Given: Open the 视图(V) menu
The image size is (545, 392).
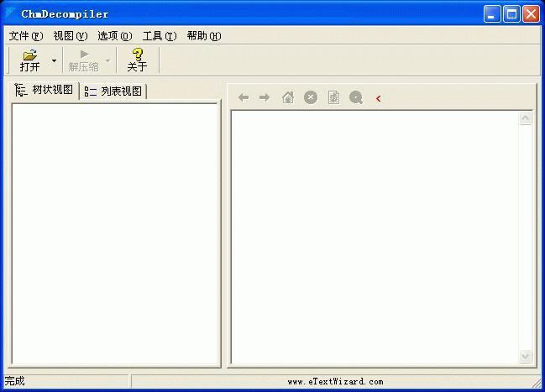Looking at the screenshot, I should [x=70, y=36].
